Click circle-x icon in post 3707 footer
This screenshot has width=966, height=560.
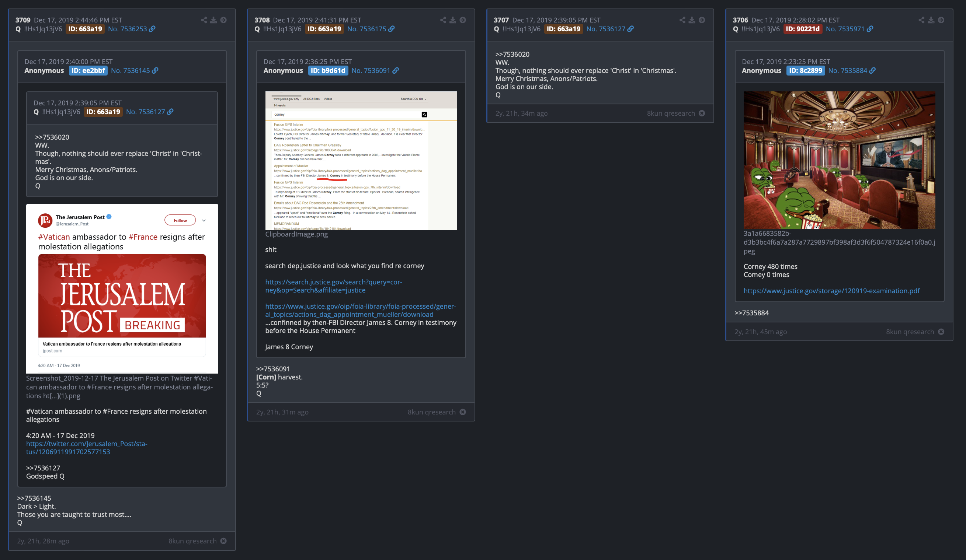point(702,113)
